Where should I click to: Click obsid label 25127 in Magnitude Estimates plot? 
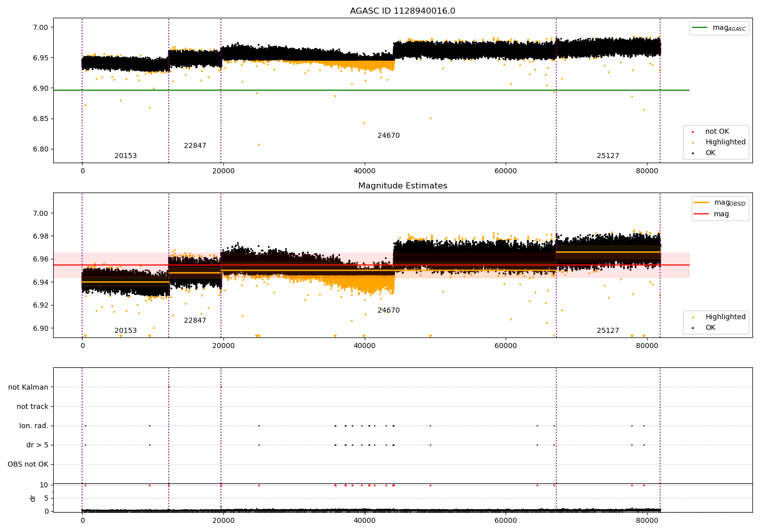608,331
